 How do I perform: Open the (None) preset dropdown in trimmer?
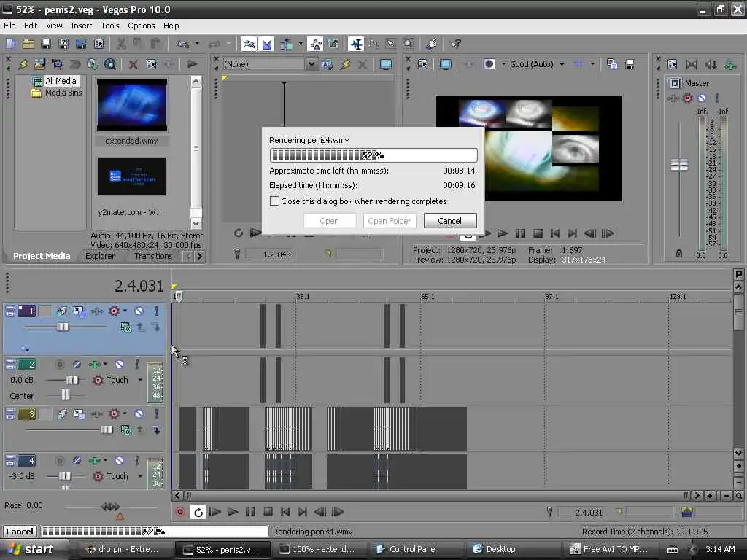[311, 64]
